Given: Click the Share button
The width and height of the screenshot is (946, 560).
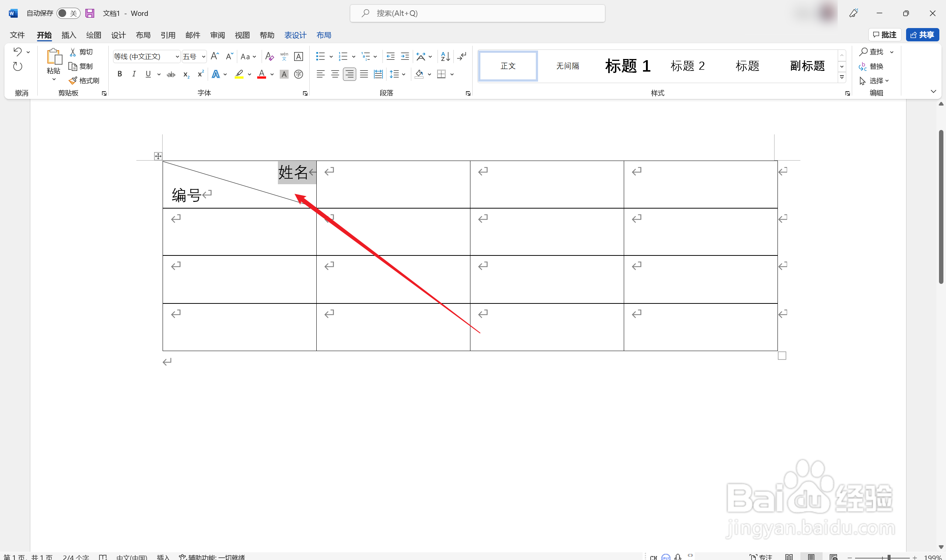Looking at the screenshot, I should point(922,35).
